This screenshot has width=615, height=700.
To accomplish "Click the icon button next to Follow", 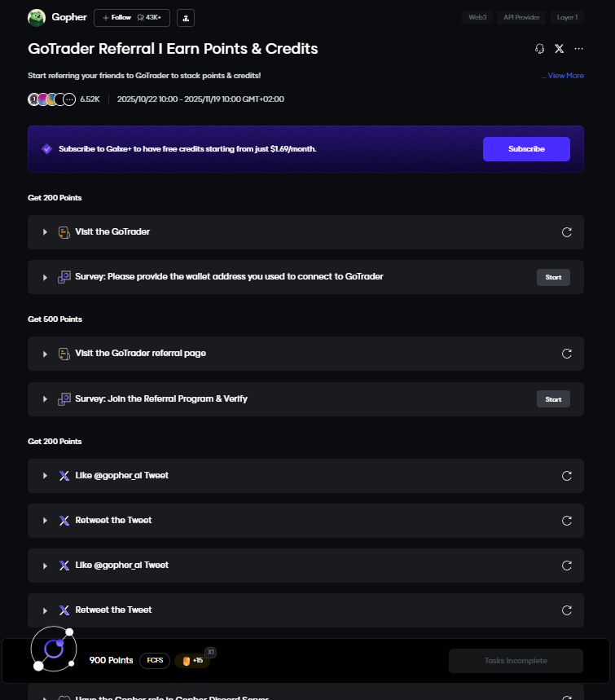I will tap(185, 17).
